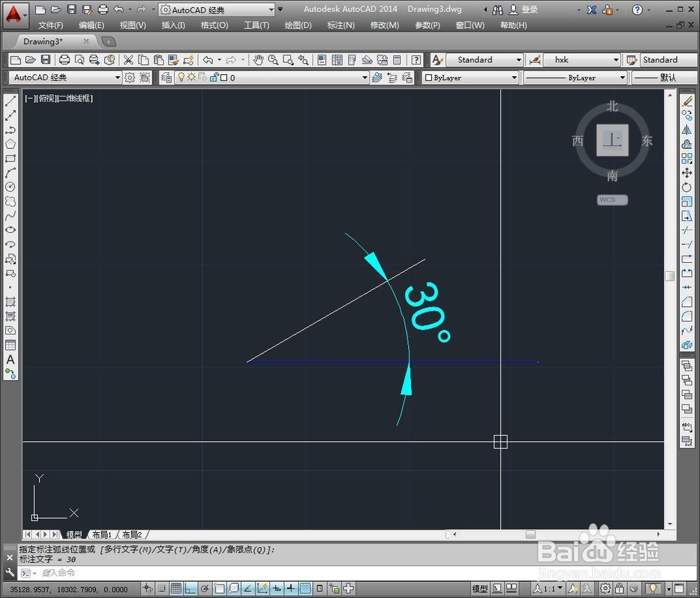This screenshot has width=700, height=598.
Task: Click the 上 face of ViewCube
Action: point(612,141)
